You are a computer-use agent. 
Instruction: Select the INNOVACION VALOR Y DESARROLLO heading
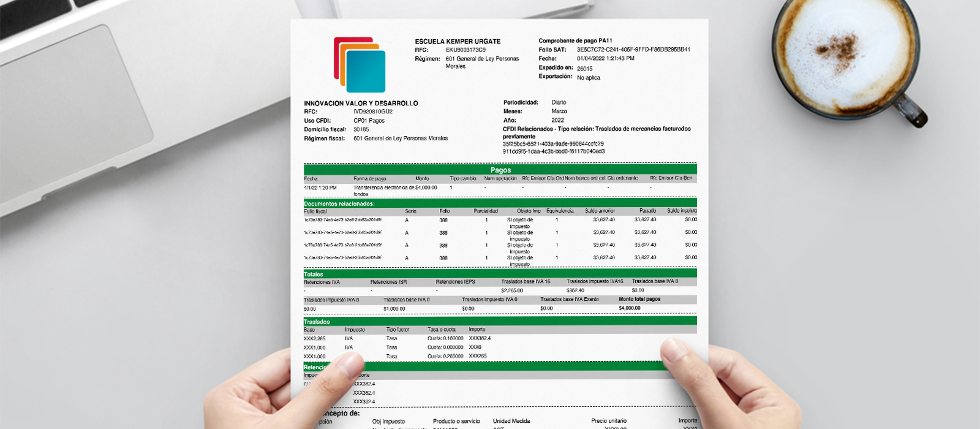[x=361, y=104]
